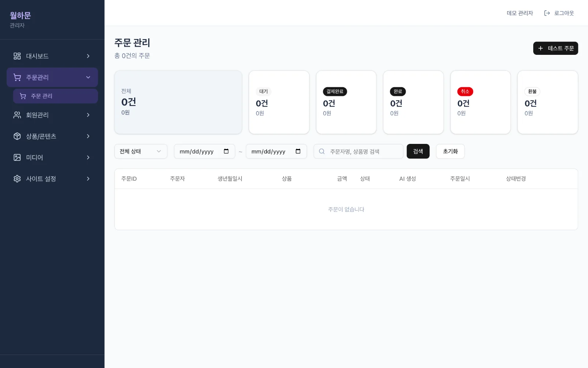Open calendar picker on the end date field
The height and width of the screenshot is (368, 588).
click(298, 151)
